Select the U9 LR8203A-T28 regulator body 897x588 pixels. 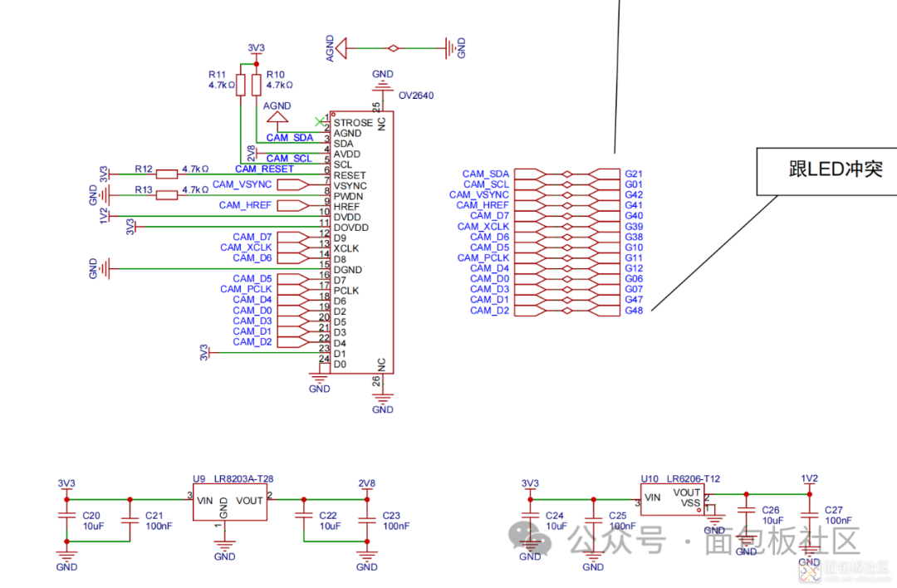click(230, 502)
